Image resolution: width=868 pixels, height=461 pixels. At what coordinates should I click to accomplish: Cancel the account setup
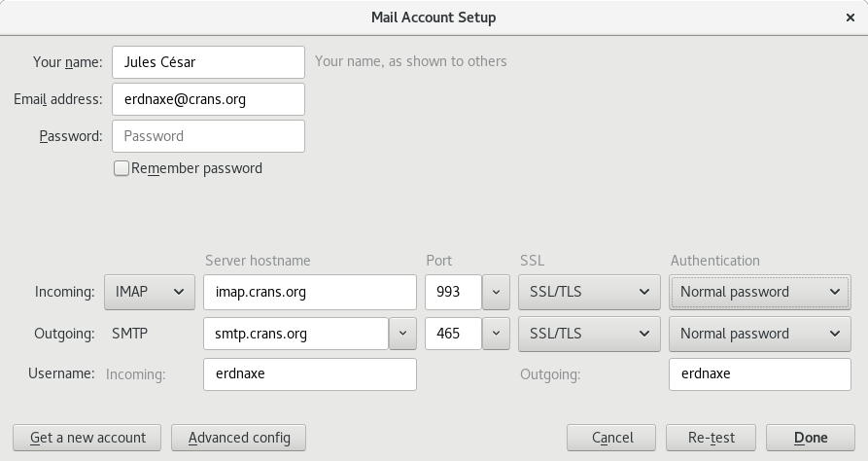611,438
